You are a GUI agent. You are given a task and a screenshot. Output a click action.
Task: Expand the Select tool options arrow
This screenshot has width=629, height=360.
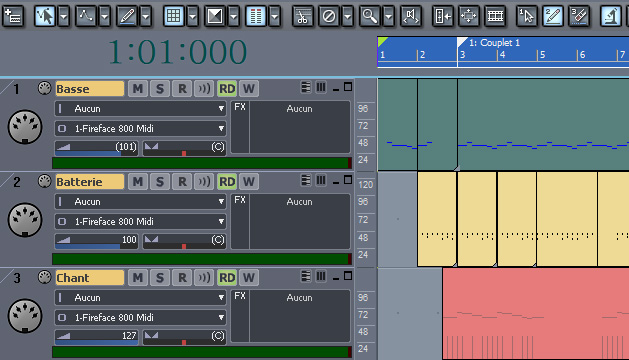pyautogui.click(x=64, y=16)
